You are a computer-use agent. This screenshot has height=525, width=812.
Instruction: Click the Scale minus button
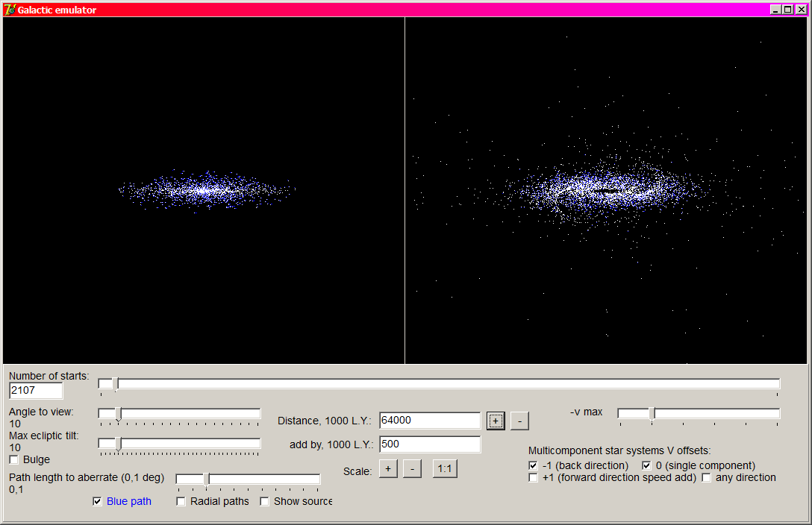click(412, 469)
